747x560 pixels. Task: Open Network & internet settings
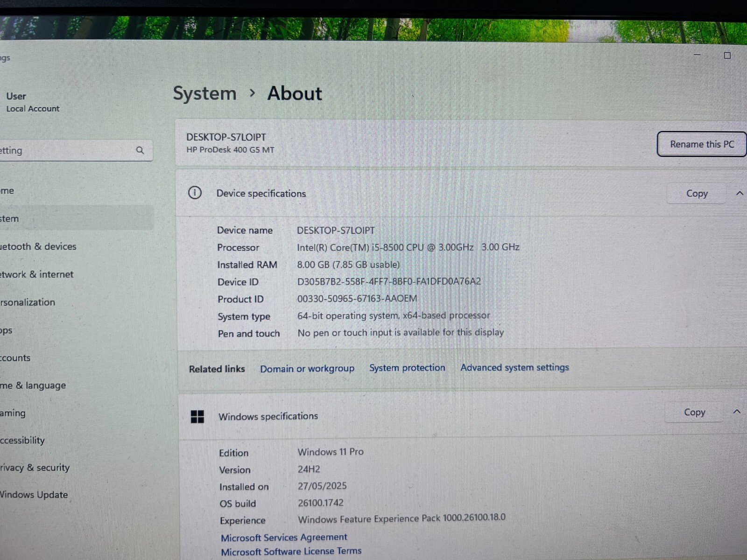point(37,274)
